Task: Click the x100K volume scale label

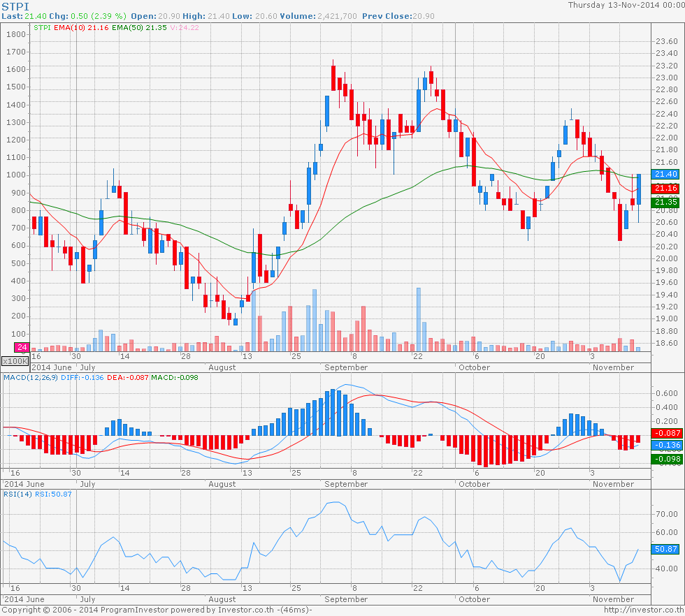Action: [15, 361]
